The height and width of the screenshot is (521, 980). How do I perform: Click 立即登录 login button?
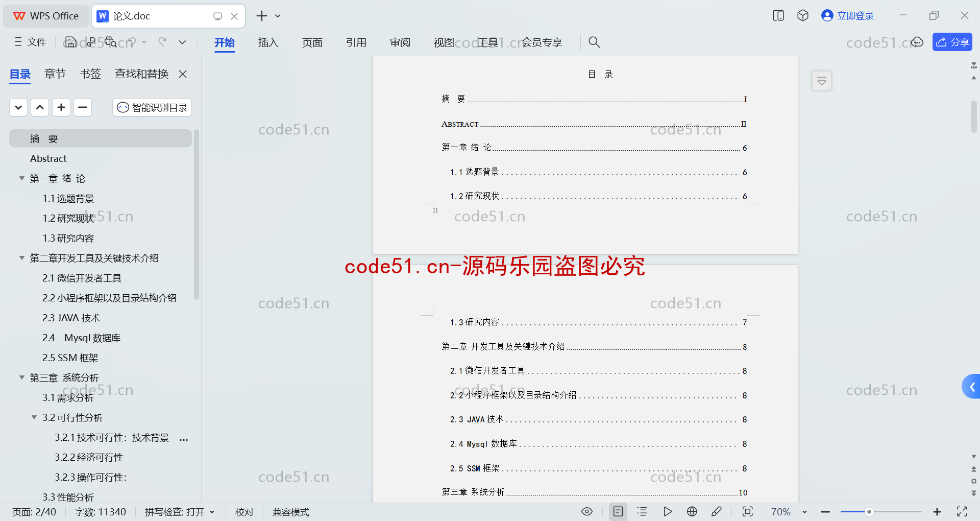pos(848,16)
